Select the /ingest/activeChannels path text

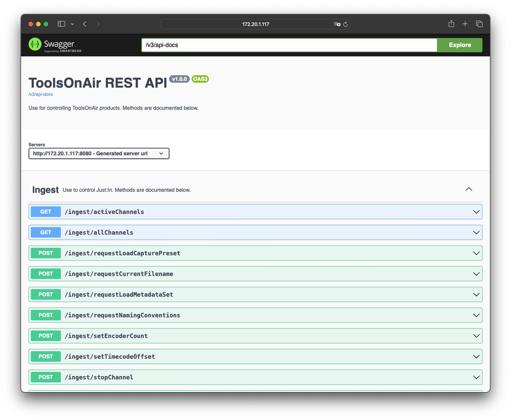(x=104, y=212)
